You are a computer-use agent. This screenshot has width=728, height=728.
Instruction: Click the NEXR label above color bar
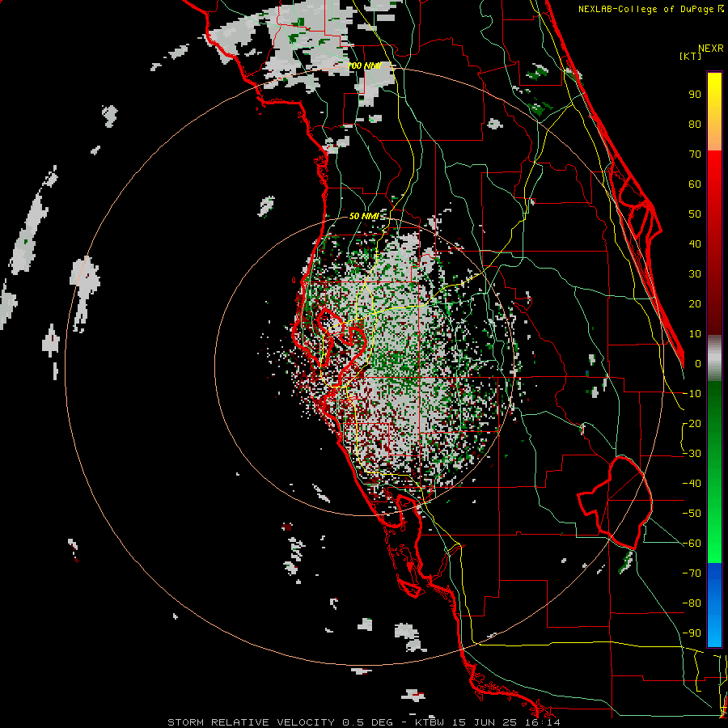click(x=711, y=49)
